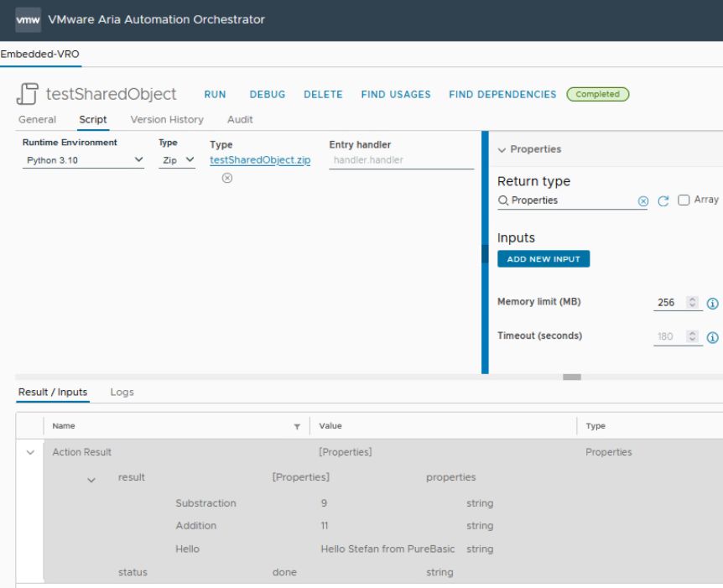
Task: Adjust the Timeout seconds stepper arrows
Action: pyautogui.click(x=692, y=336)
